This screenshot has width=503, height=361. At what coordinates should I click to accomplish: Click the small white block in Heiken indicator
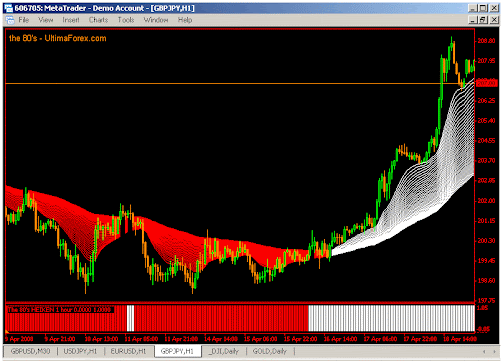[x=130, y=318]
